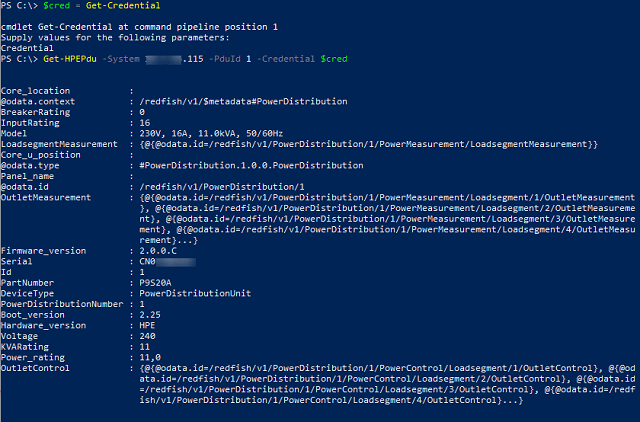Click the Power_rating value 11,0
This screenshot has height=422, width=640.
coord(150,357)
